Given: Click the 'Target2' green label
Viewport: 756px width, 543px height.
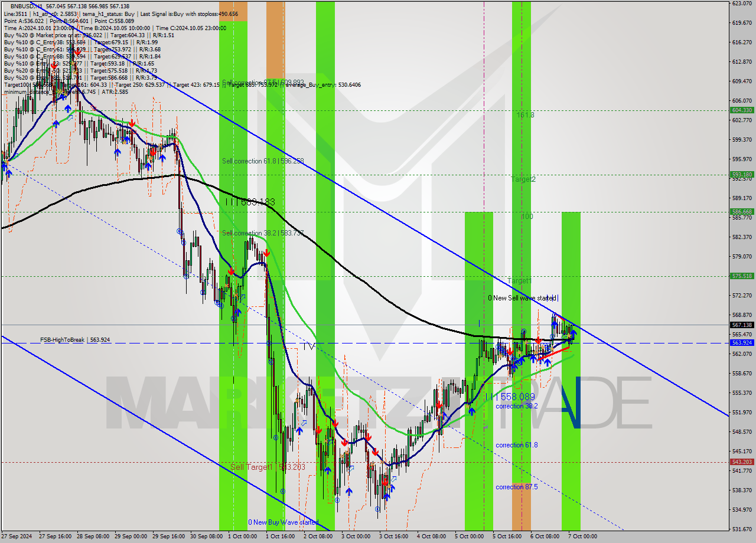Looking at the screenshot, I should click(x=523, y=179).
